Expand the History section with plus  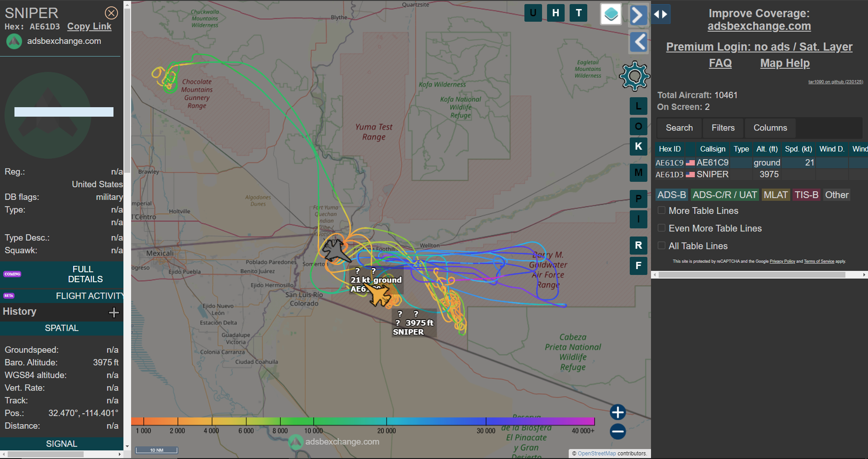click(114, 312)
